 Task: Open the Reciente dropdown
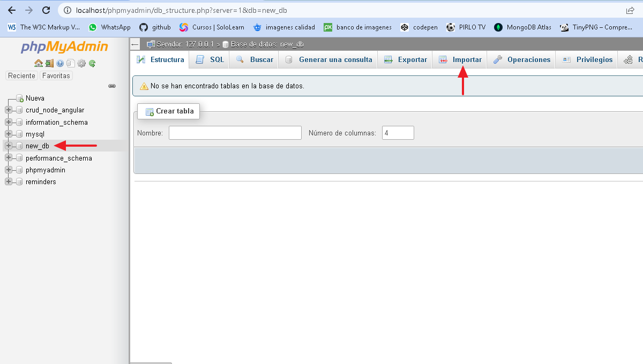[21, 75]
